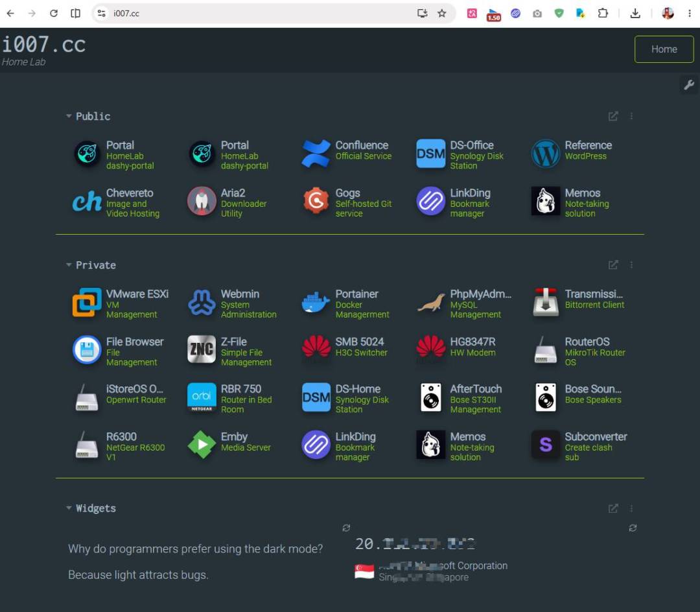Open the Widgets section options menu
The height and width of the screenshot is (612, 700).
point(631,508)
